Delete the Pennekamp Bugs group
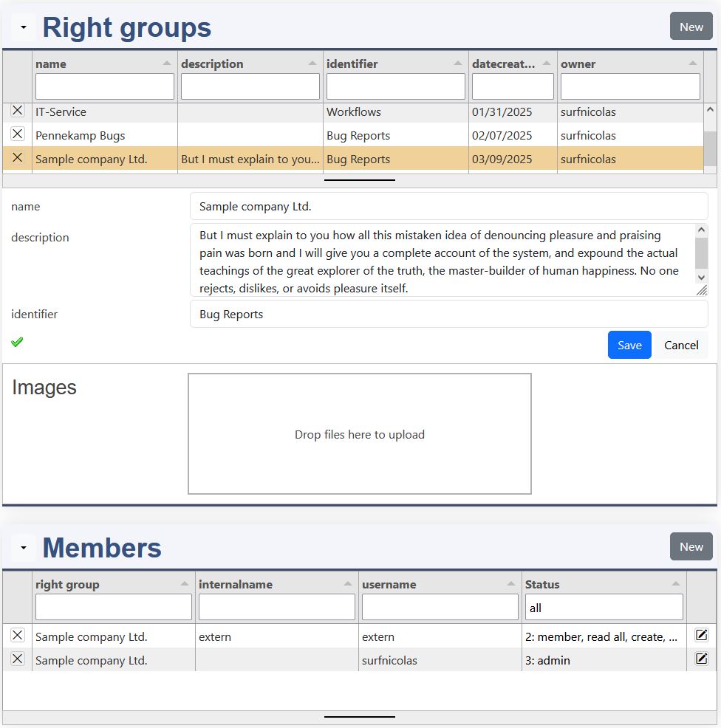This screenshot has height=728, width=721. pyautogui.click(x=17, y=135)
